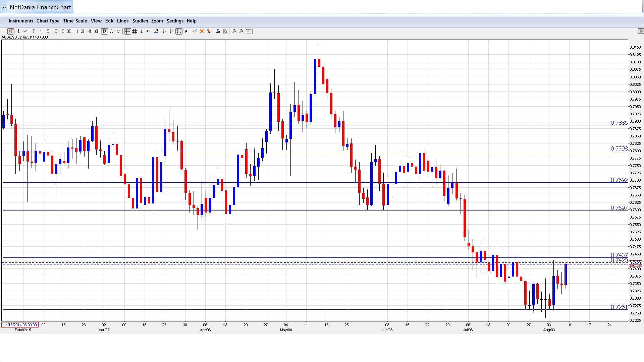Delete selected line with orange X
Viewport: 644px width, 362px height.
coord(202,31)
